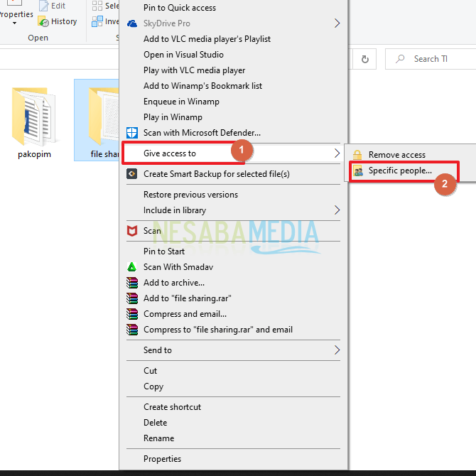
Task: Click the Invert selection icon in ribbon
Action: (x=97, y=21)
